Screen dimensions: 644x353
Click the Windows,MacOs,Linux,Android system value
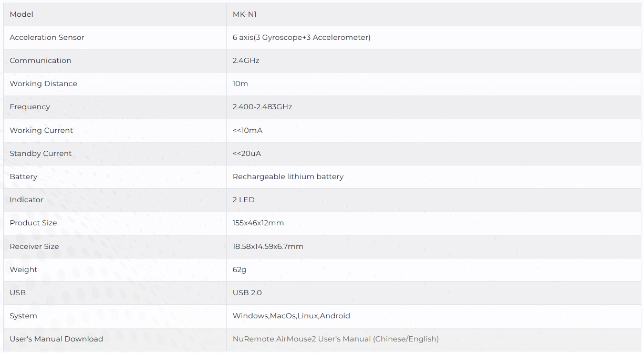[291, 316]
